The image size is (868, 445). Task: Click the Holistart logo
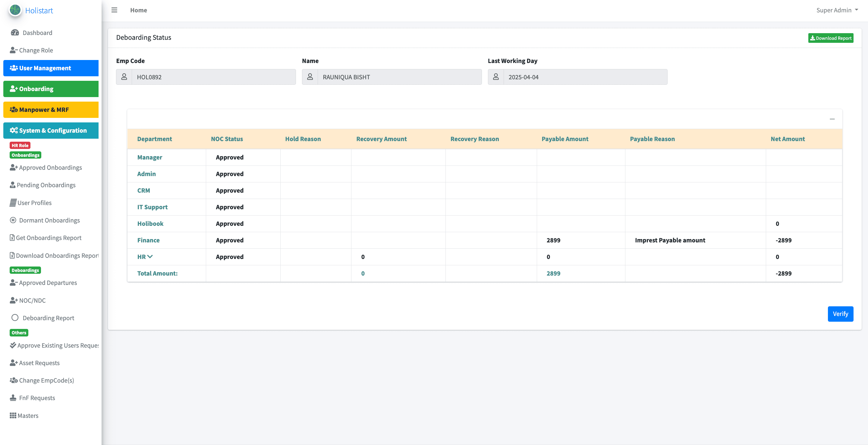coord(14,10)
